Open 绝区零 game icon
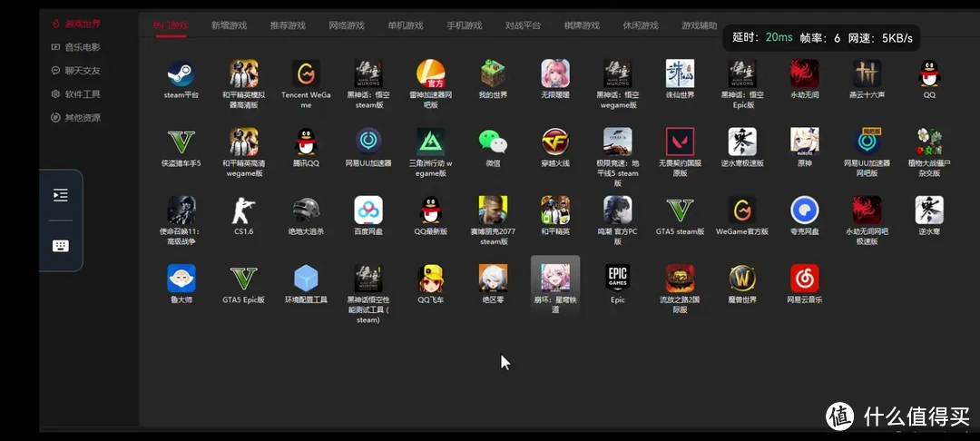Image resolution: width=980 pixels, height=441 pixels. (x=493, y=278)
